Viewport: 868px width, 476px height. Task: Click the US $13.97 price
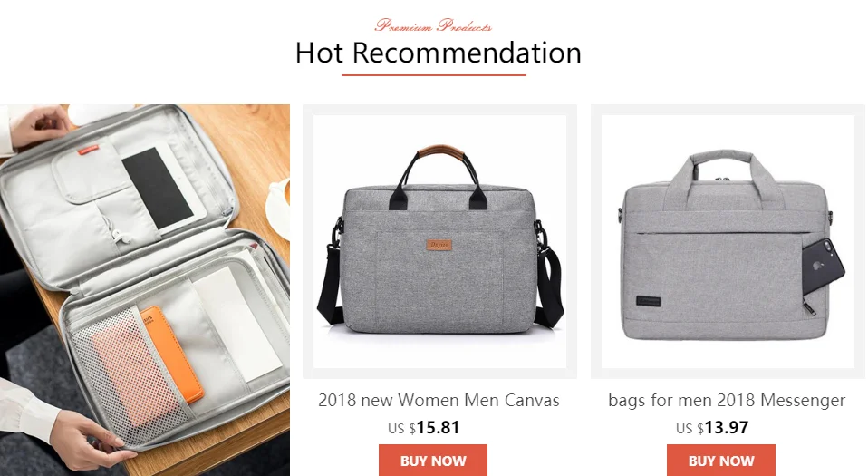tap(712, 428)
